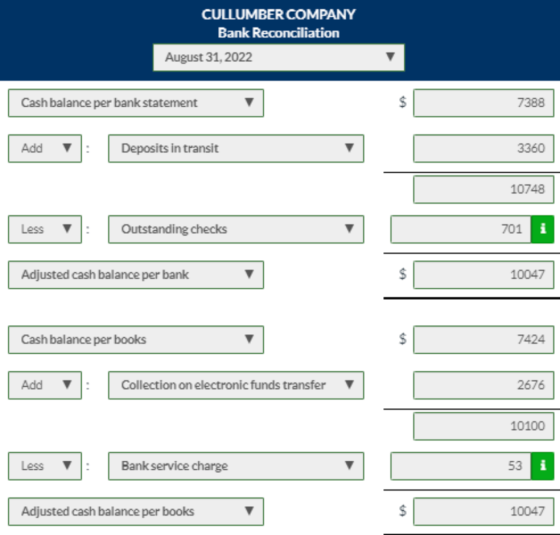Expand the Cash balance per books dropdown
The image size is (560, 535).
pos(136,340)
